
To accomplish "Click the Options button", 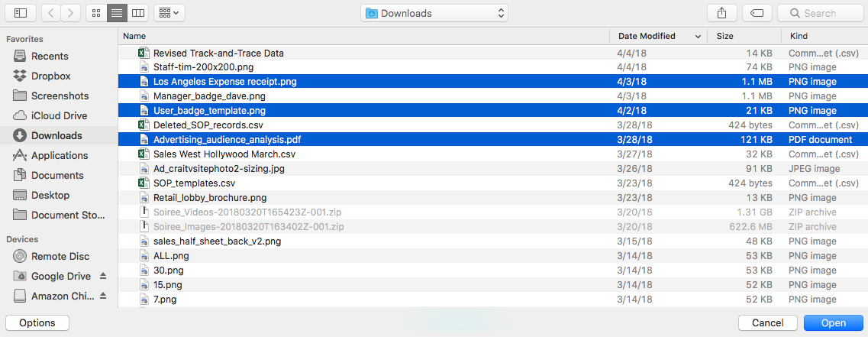I will pyautogui.click(x=37, y=322).
